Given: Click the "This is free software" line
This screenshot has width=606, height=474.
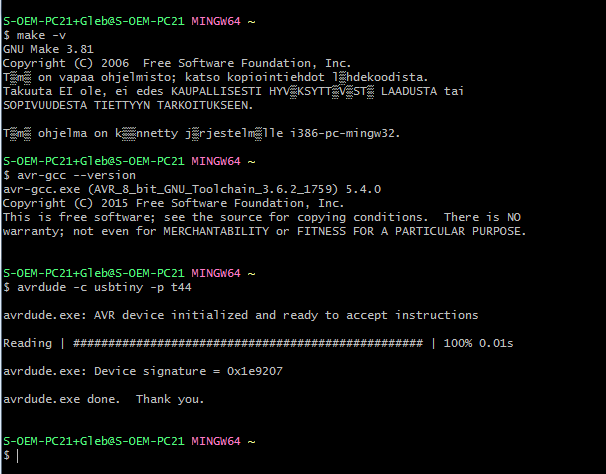Looking at the screenshot, I should [262, 216].
